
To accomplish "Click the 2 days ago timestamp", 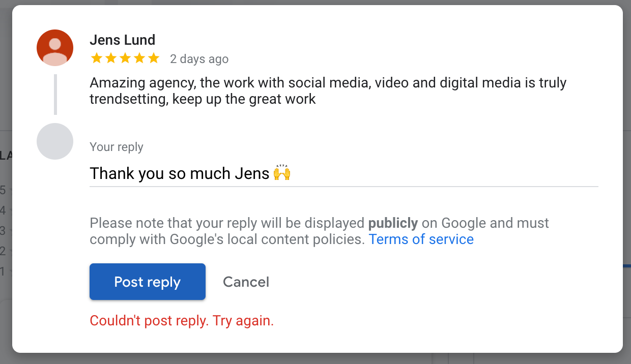I will (199, 59).
